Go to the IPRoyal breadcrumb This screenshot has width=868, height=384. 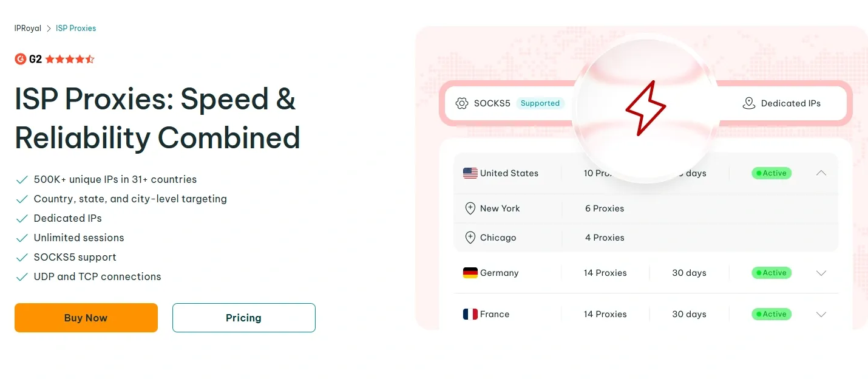tap(28, 29)
